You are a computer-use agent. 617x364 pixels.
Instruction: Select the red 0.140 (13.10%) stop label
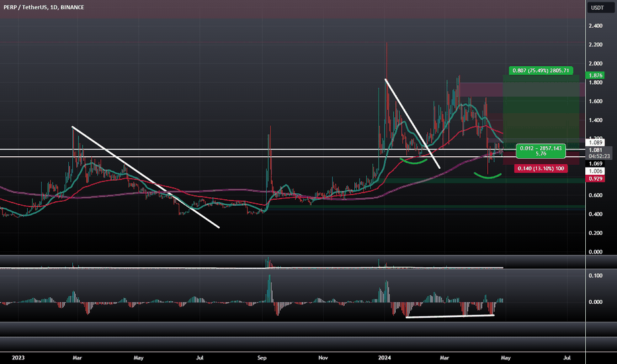click(541, 168)
